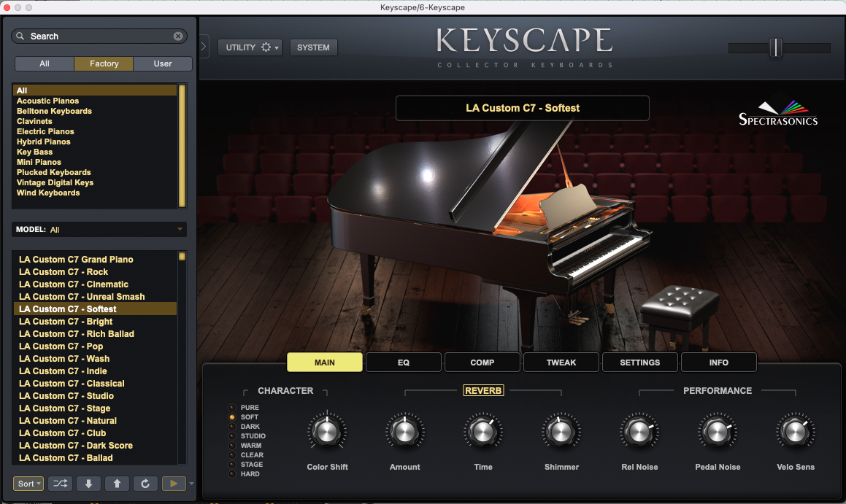This screenshot has width=846, height=504.
Task: Select the Factory filter button
Action: pos(104,63)
